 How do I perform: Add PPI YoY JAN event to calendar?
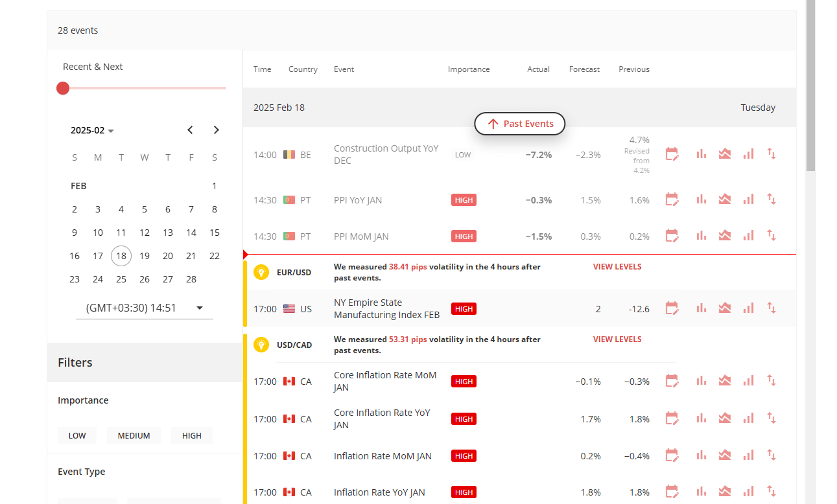[672, 200]
